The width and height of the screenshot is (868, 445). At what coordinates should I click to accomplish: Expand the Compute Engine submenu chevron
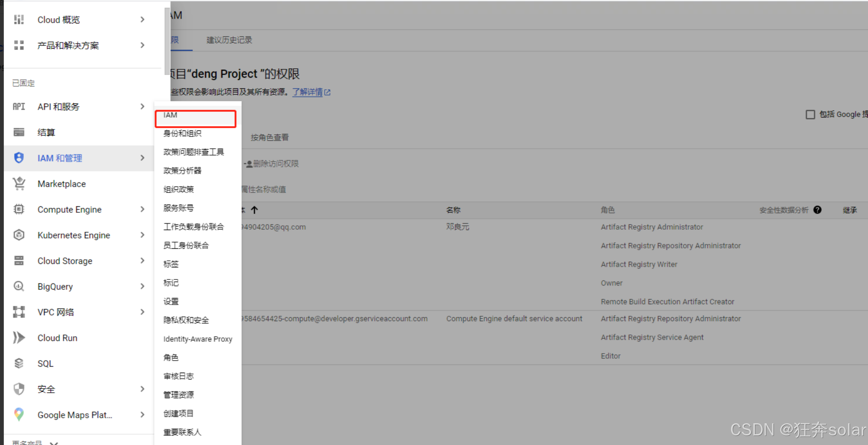click(142, 209)
